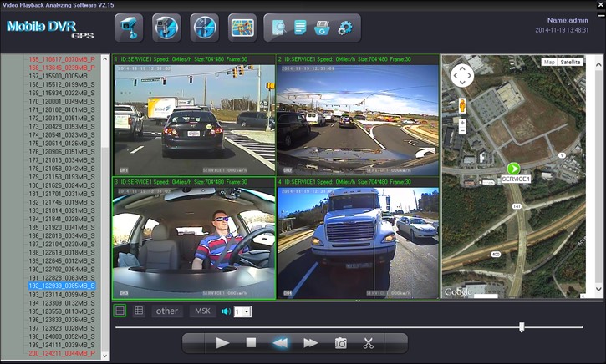Screen dimensions: 606x364
Task: Click the 'other' button
Action: 167,311
